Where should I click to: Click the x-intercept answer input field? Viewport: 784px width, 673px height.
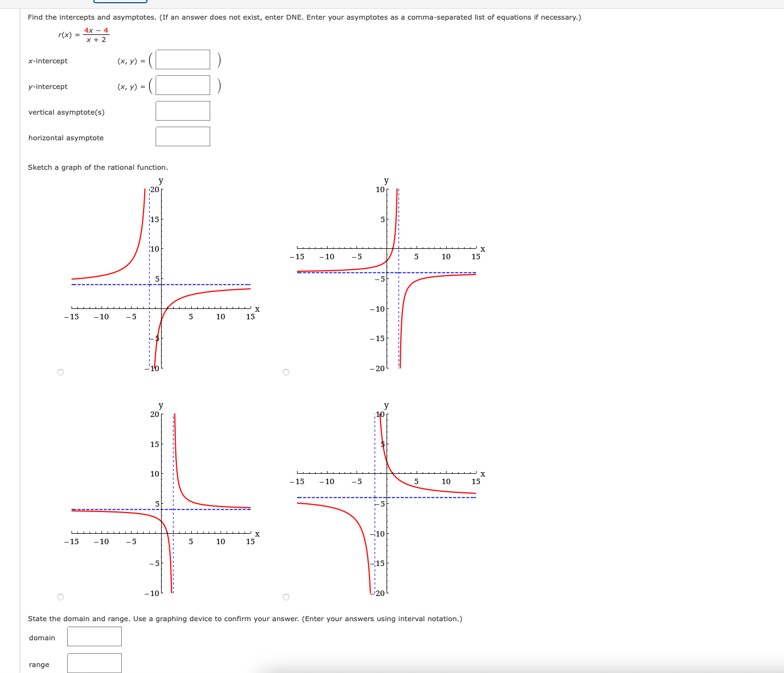tap(182, 59)
